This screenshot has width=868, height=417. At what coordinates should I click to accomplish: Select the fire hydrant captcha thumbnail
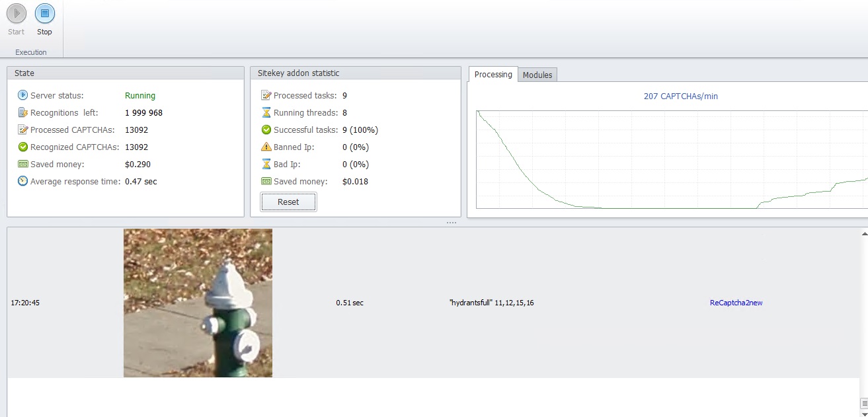(198, 303)
